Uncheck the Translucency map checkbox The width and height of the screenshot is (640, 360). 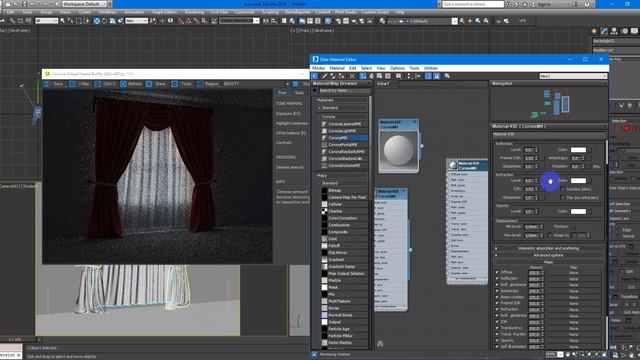(497, 328)
